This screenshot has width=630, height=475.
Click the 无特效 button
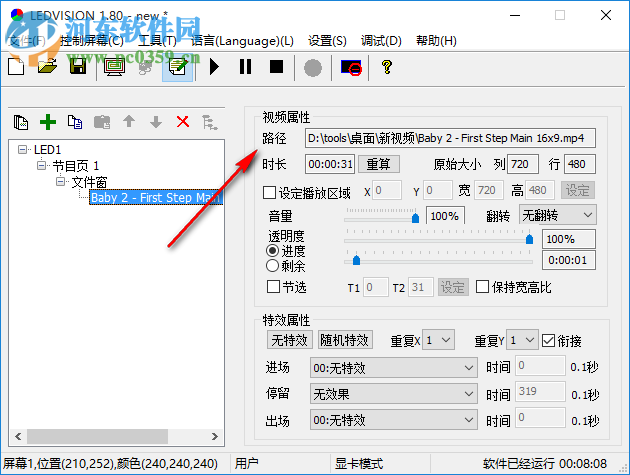pyautogui.click(x=289, y=340)
